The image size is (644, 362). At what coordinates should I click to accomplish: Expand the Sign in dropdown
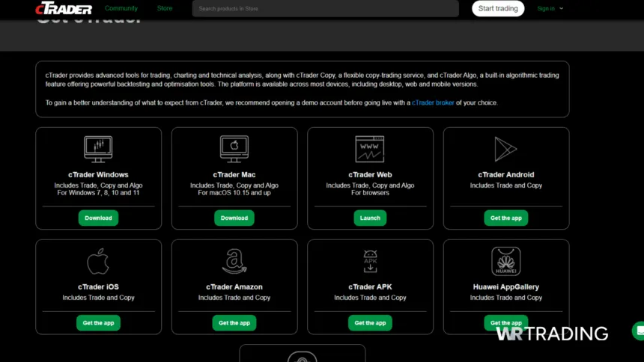(x=550, y=9)
